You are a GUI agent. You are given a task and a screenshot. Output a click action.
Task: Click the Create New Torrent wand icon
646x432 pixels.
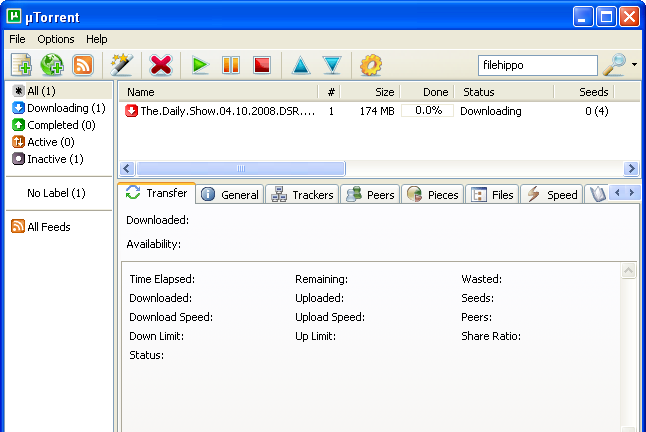point(122,65)
